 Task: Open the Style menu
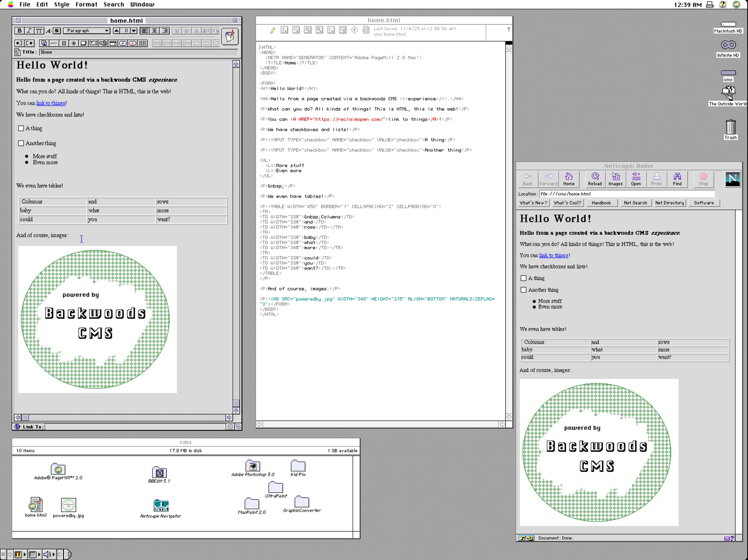pyautogui.click(x=61, y=4)
